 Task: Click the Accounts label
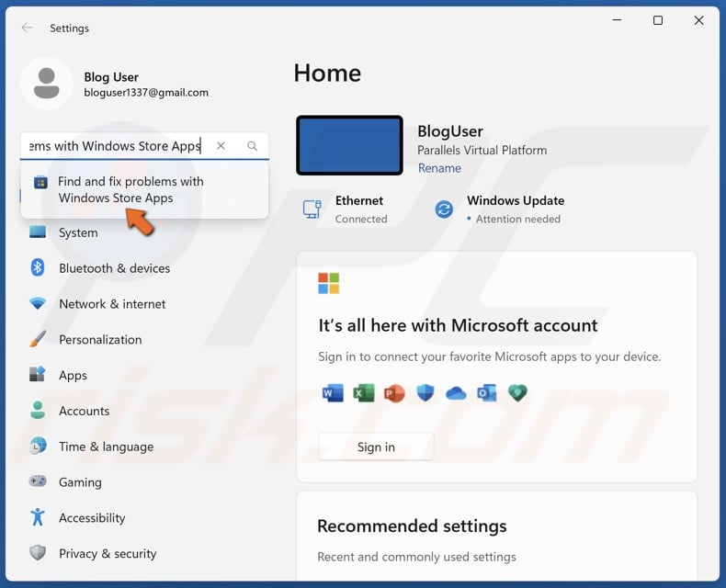pos(85,411)
